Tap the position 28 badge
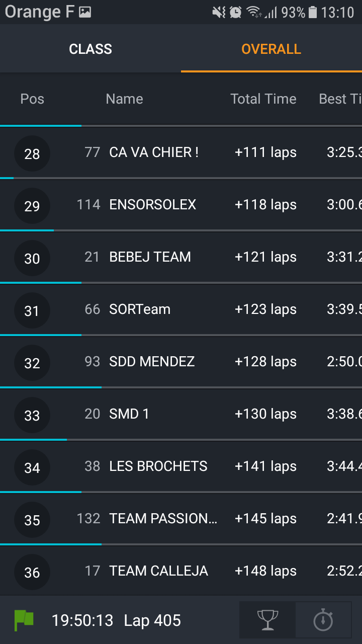The image size is (362, 644). coord(32,153)
